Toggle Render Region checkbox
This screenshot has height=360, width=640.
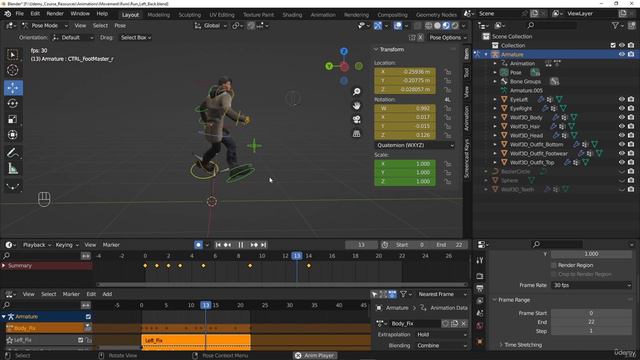554,265
